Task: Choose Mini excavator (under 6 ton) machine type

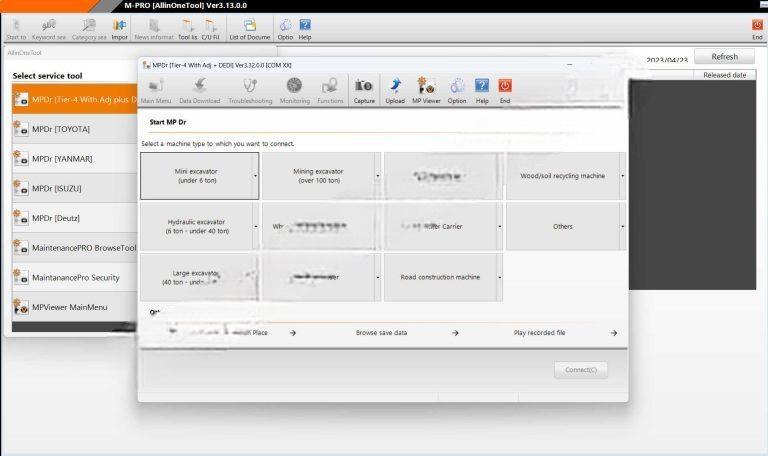Action: [196, 176]
